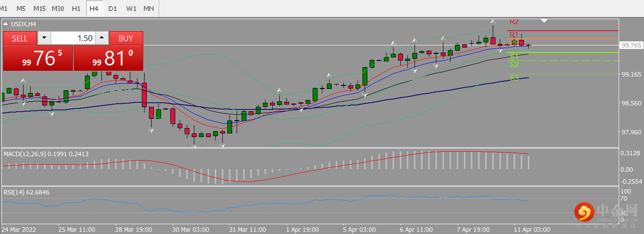Click the 99.165 price axis value
The height and width of the screenshot is (234, 644).
(632, 74)
